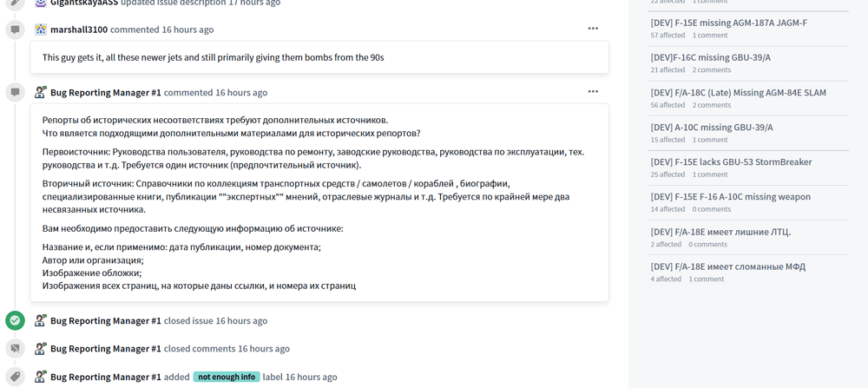Open marshall3100 user profile link
Viewport: 868px width, 388px height.
(79, 30)
